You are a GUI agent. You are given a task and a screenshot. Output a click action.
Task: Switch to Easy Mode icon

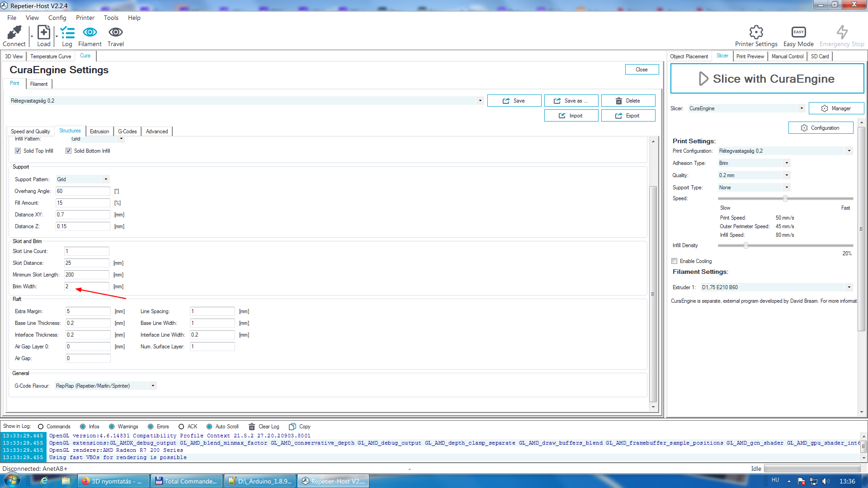(798, 33)
